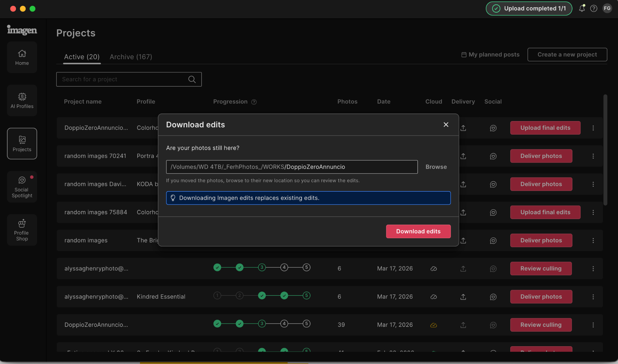
Task: Click the Upload completed 1/1 status
Action: point(529,8)
